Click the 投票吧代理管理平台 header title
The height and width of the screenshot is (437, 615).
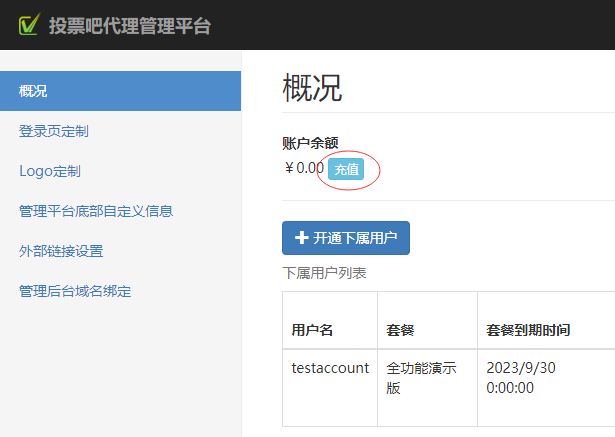click(x=130, y=26)
